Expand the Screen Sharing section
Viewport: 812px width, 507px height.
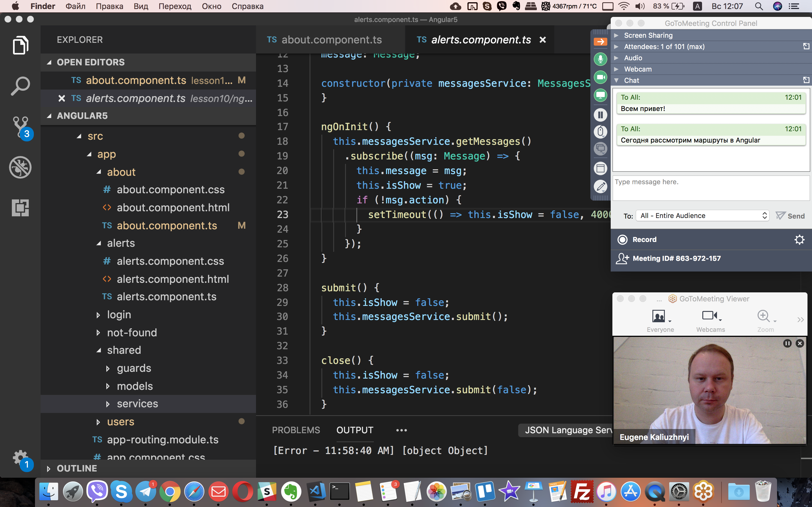pos(648,35)
